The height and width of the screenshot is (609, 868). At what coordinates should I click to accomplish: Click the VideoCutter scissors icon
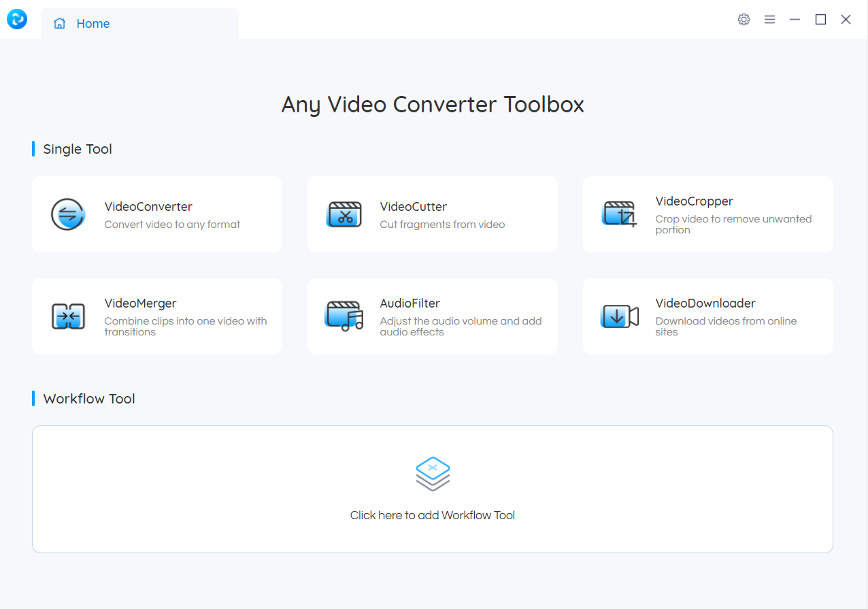coord(344,214)
